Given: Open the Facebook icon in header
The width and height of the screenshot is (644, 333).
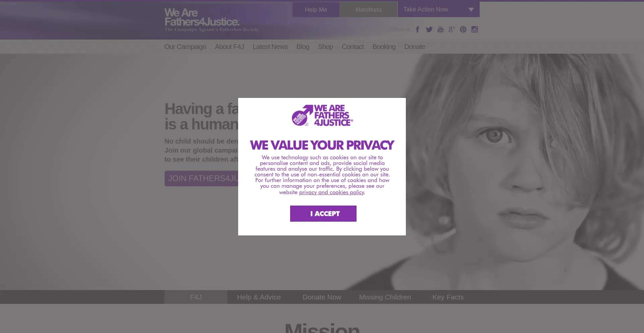Looking at the screenshot, I should [x=418, y=30].
